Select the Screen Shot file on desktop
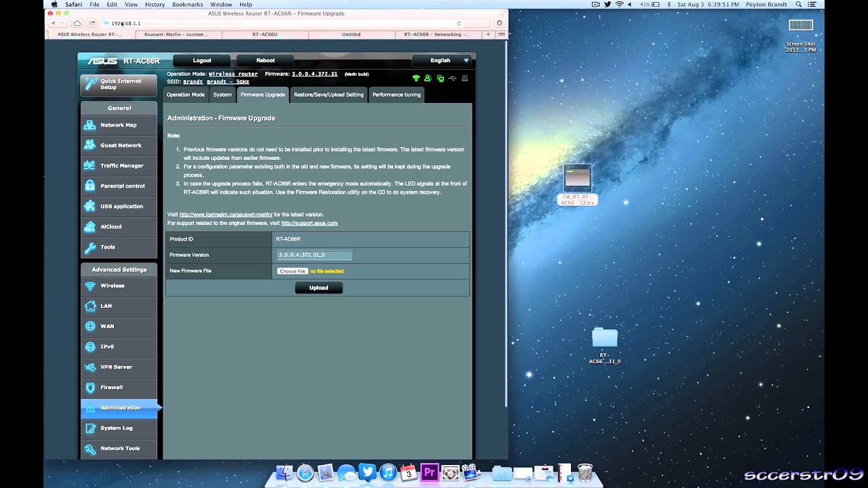The width and height of the screenshot is (868, 488). tap(801, 35)
